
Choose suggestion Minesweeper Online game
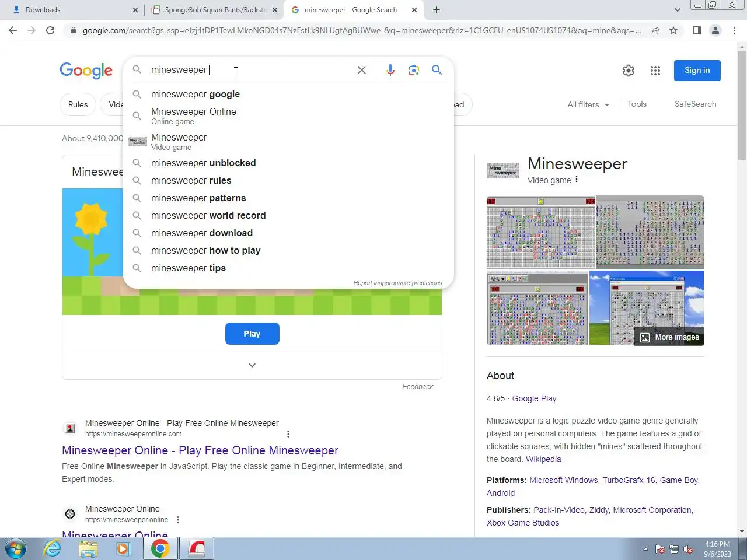(x=288, y=116)
